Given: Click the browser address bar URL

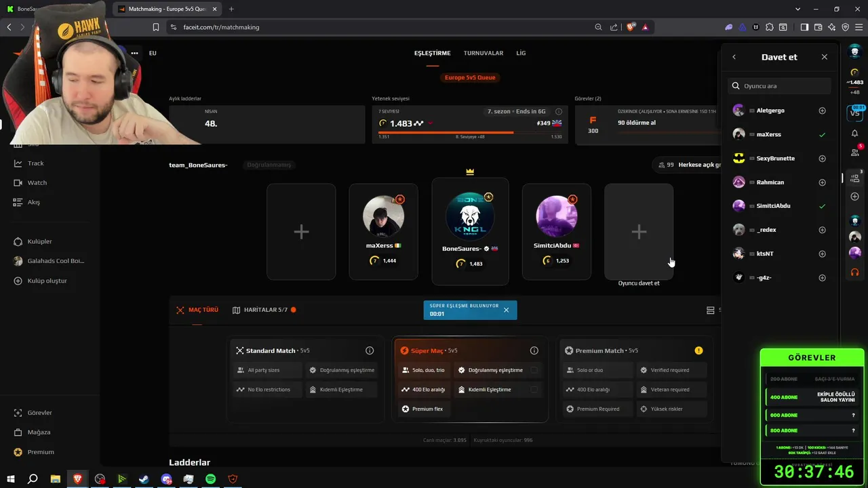Looking at the screenshot, I should click(x=221, y=27).
